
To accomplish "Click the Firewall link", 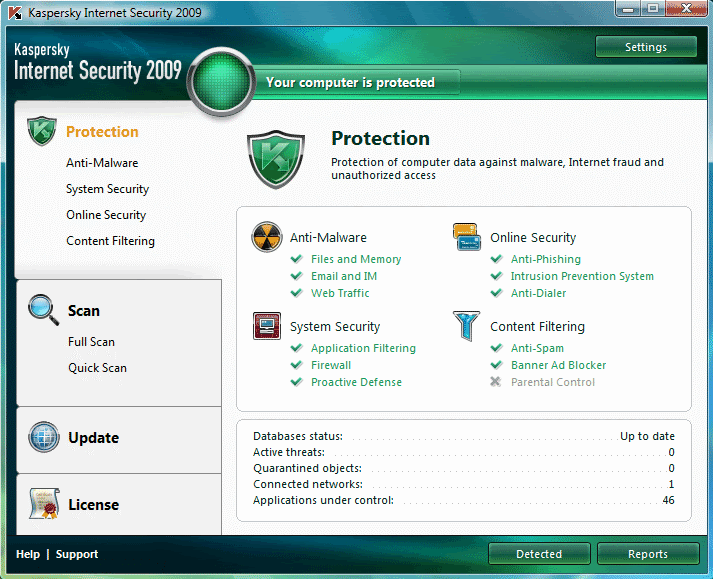I will [x=331, y=365].
